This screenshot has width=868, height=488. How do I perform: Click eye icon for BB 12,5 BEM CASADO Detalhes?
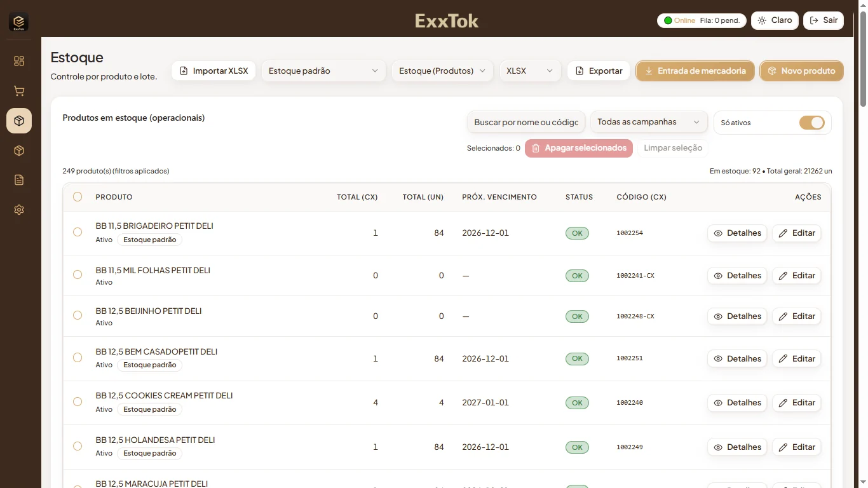(x=718, y=359)
